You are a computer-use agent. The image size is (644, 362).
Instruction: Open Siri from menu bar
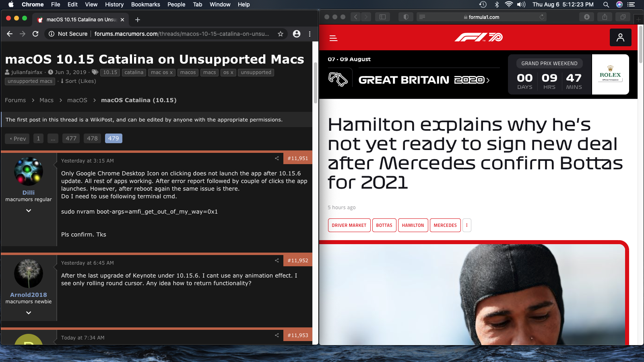tap(619, 4)
